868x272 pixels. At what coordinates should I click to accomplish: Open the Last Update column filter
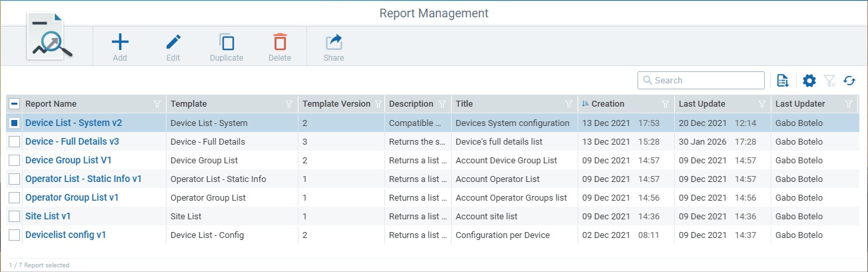(762, 104)
